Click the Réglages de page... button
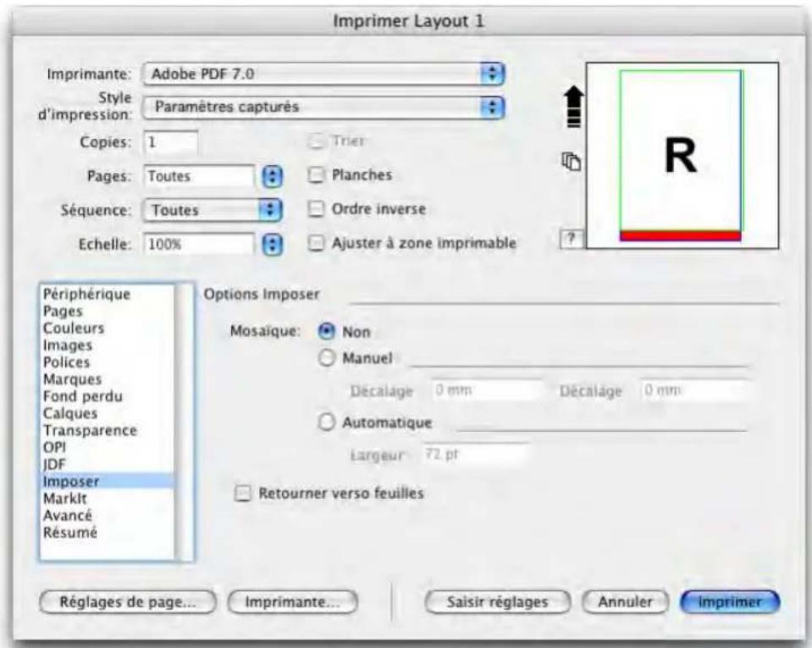The image size is (812, 648). click(x=127, y=602)
